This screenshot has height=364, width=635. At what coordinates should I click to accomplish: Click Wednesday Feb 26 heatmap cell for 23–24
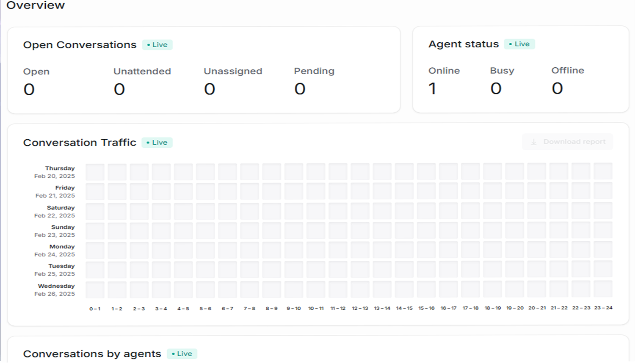pyautogui.click(x=603, y=290)
